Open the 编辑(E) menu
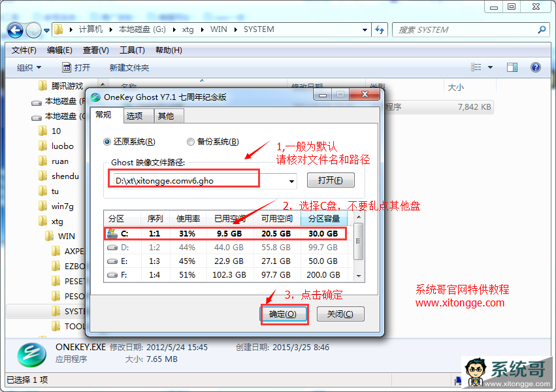The height and width of the screenshot is (392, 556). 59,50
